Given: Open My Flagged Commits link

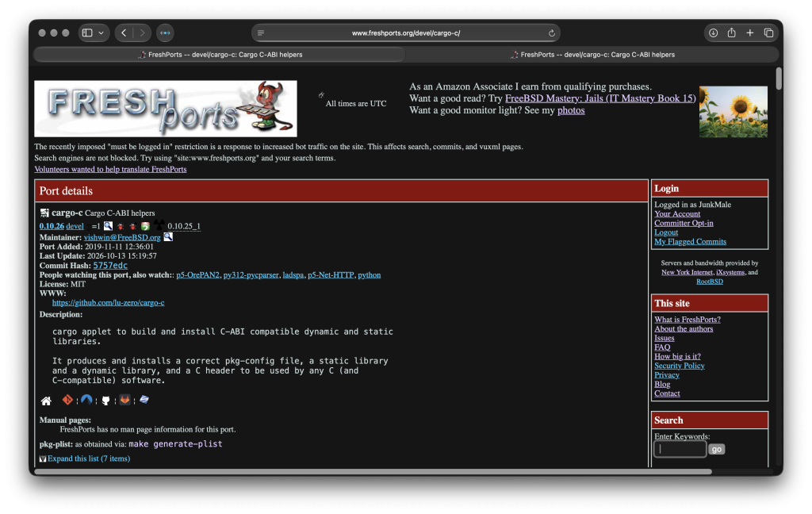Looking at the screenshot, I should pyautogui.click(x=691, y=241).
